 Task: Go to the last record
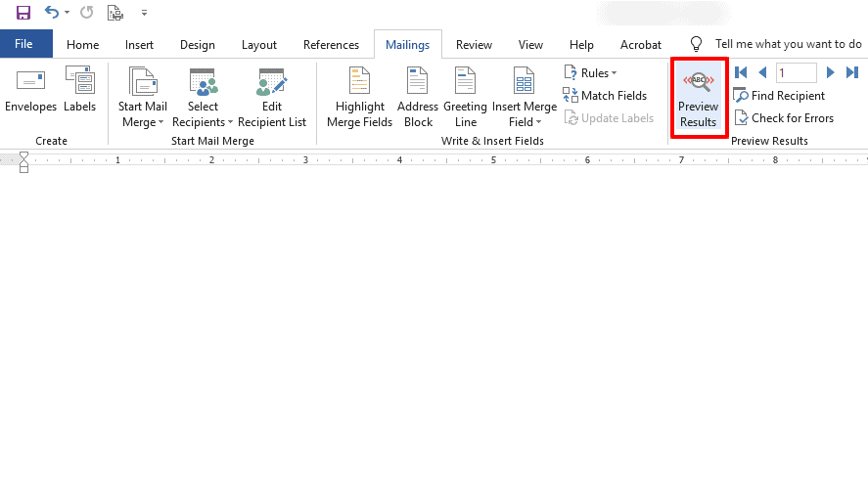point(852,72)
